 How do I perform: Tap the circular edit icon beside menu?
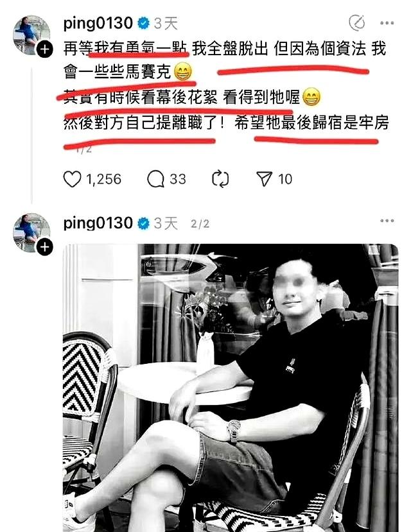(x=356, y=22)
